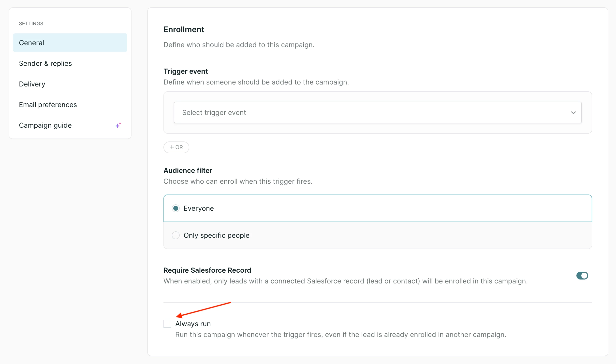This screenshot has width=616, height=364.
Task: Click the plus icon on the OR button
Action: (x=172, y=147)
